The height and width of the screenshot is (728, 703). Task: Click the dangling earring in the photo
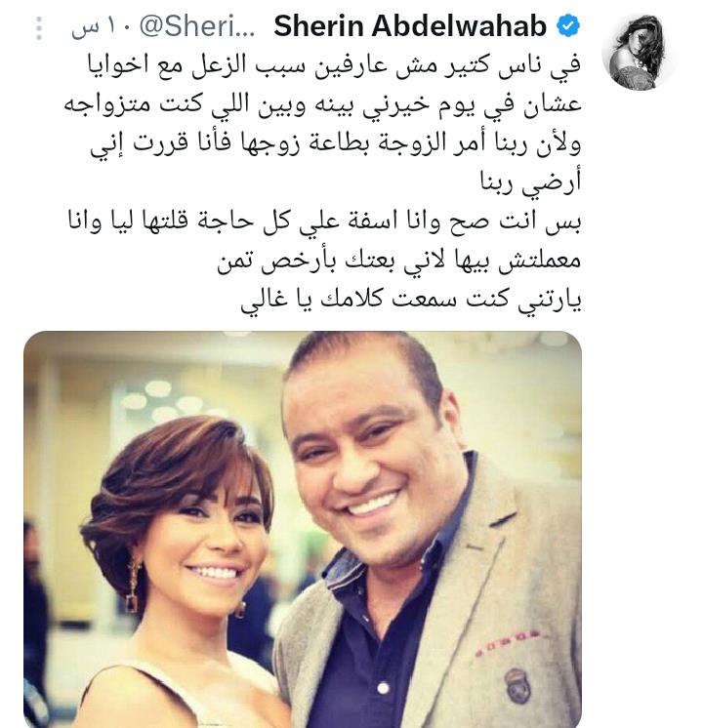134,586
